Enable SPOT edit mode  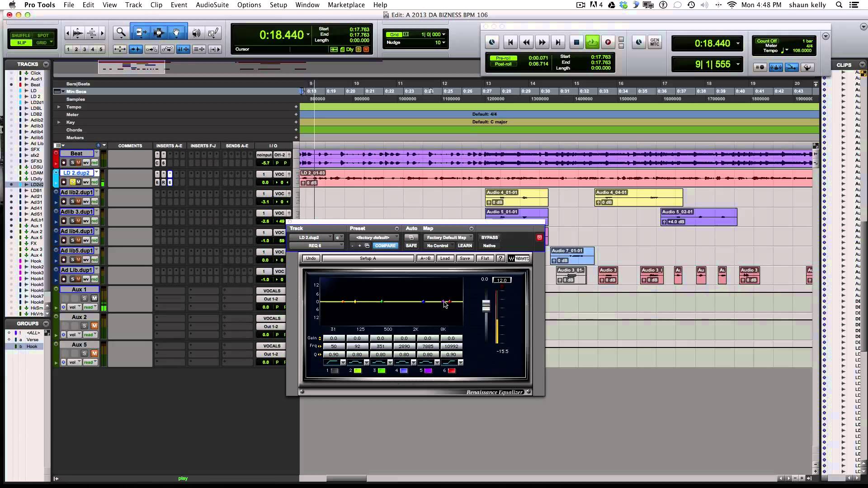(x=43, y=35)
